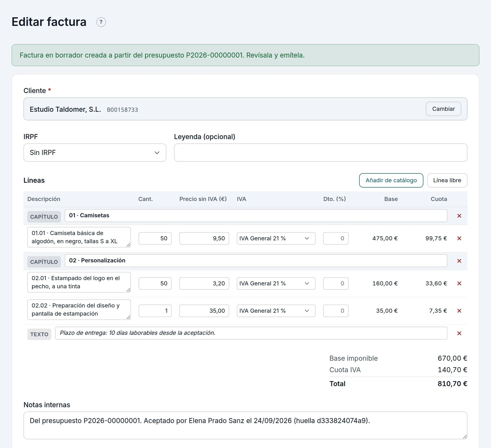491x448 pixels.
Task: Edit the 35,00 price field
Action: tap(204, 311)
